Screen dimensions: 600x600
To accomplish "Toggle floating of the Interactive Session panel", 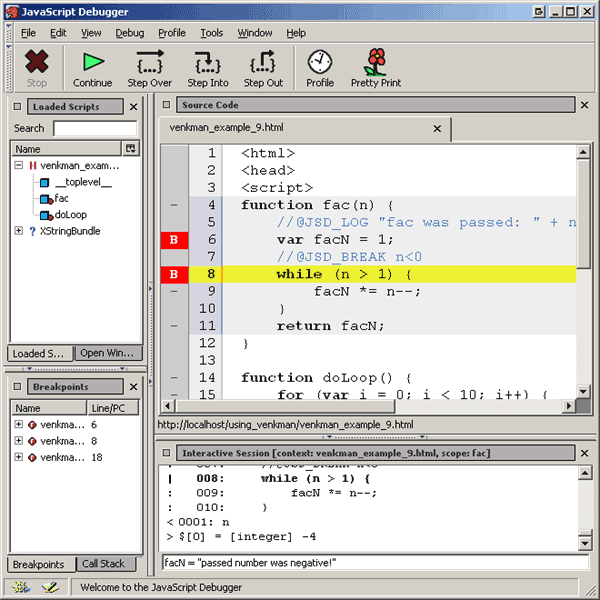I will [166, 453].
